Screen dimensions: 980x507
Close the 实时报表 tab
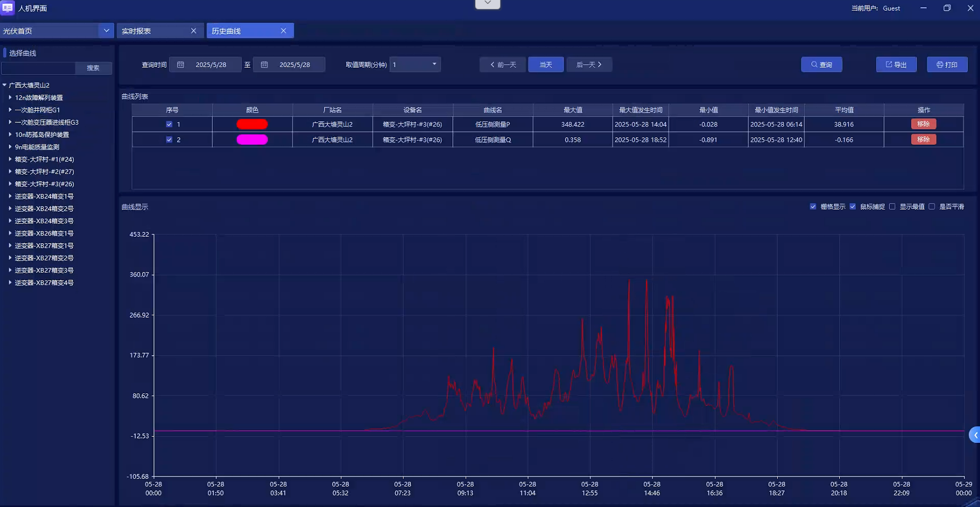click(x=193, y=31)
